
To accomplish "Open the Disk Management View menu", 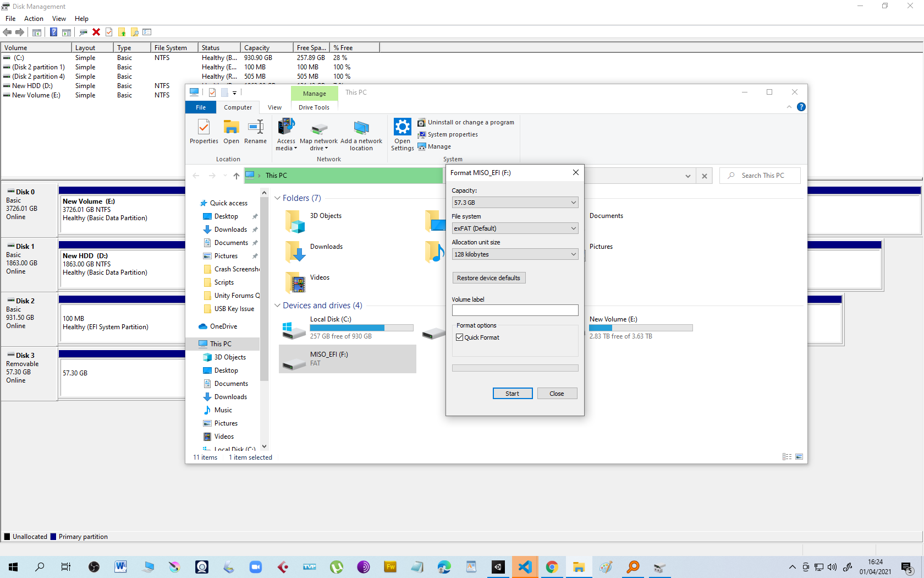I will (59, 19).
